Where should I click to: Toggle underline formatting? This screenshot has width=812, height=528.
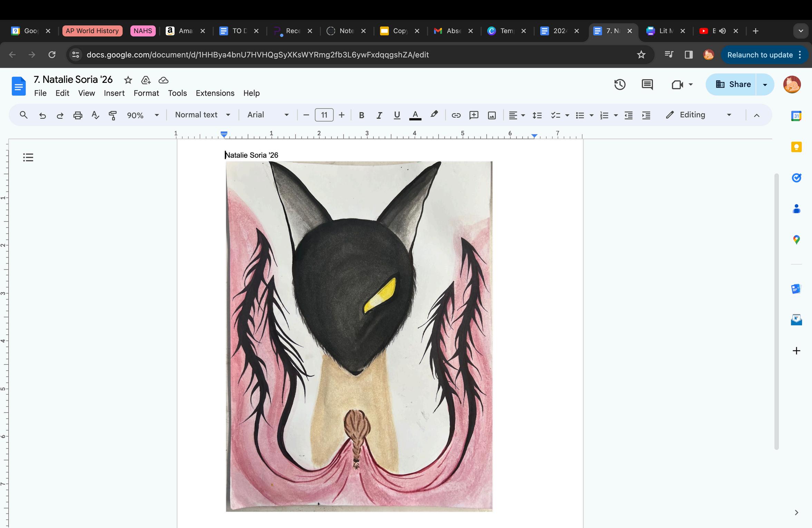pos(397,115)
